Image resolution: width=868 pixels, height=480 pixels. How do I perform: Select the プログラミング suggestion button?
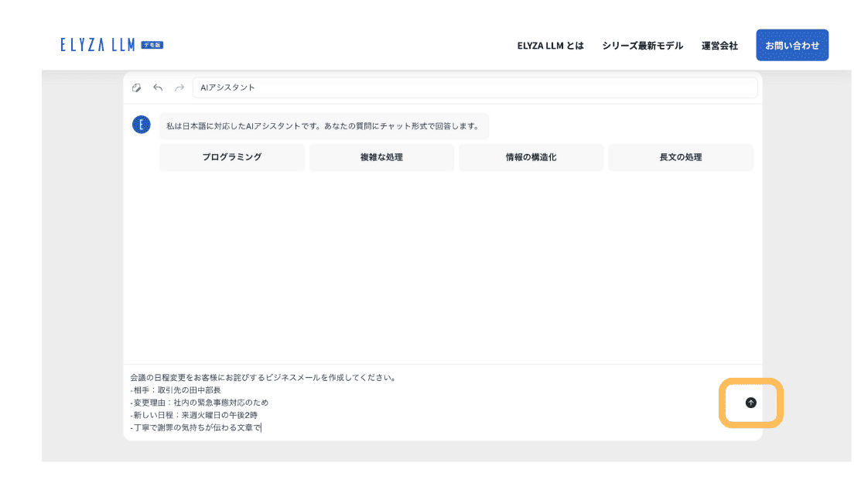232,157
